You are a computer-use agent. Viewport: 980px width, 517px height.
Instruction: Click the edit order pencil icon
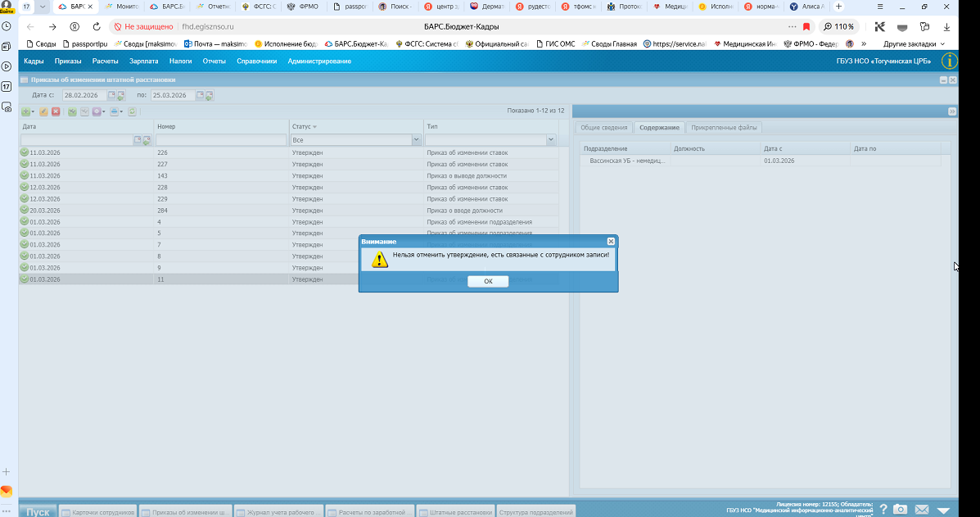[x=43, y=112]
